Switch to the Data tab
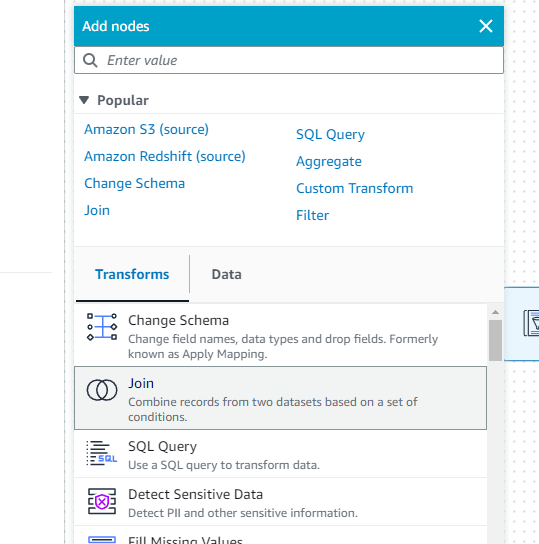The width and height of the screenshot is (539, 544). (226, 274)
